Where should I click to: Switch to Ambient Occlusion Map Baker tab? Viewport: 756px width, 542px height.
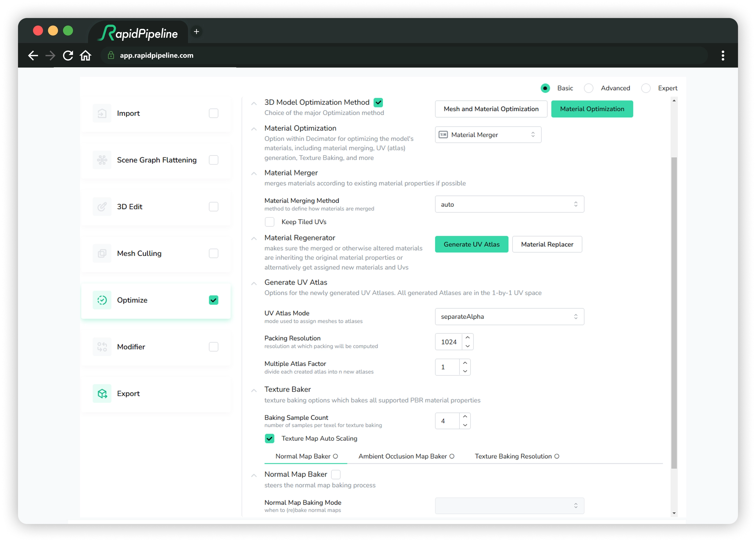(x=406, y=456)
